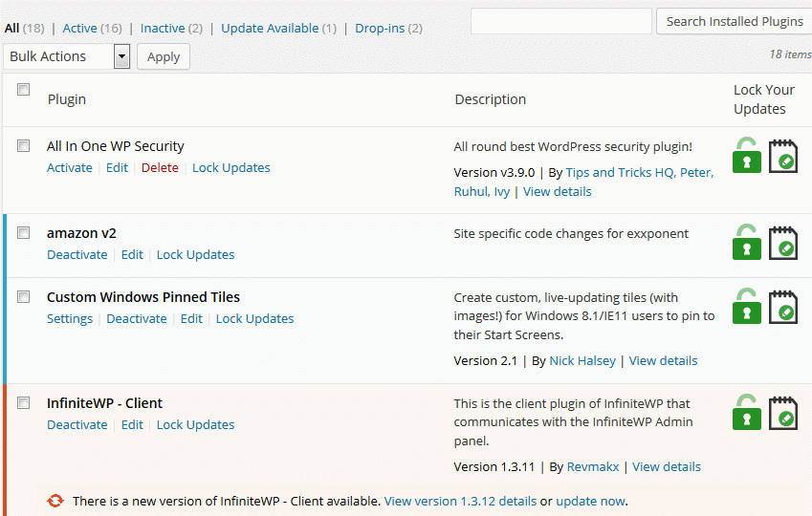Click the Lock Your Updates column header
The height and width of the screenshot is (516, 812).
(x=764, y=99)
